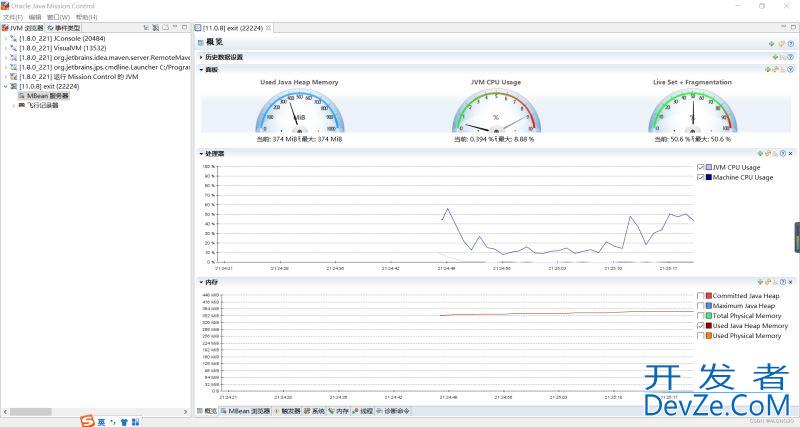The height and width of the screenshot is (427, 800).
Task: Expand the JConsole (20484) JVM node
Action: click(6, 39)
